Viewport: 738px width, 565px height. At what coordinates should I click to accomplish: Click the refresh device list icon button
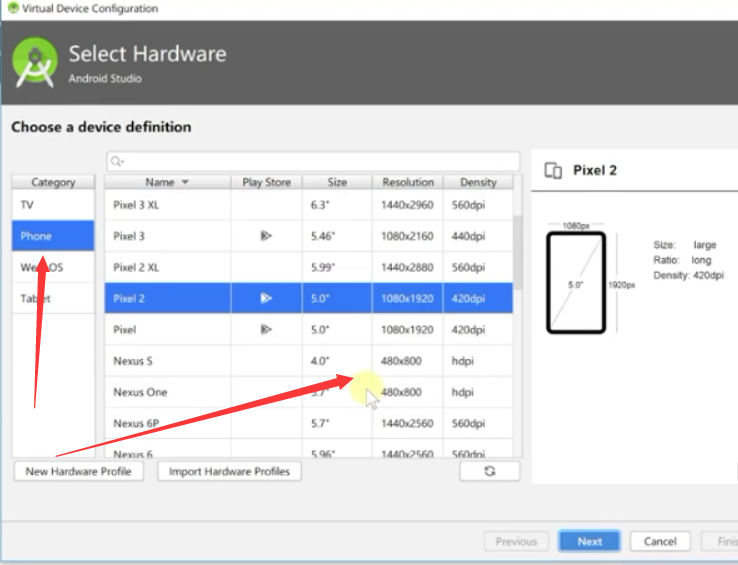489,471
